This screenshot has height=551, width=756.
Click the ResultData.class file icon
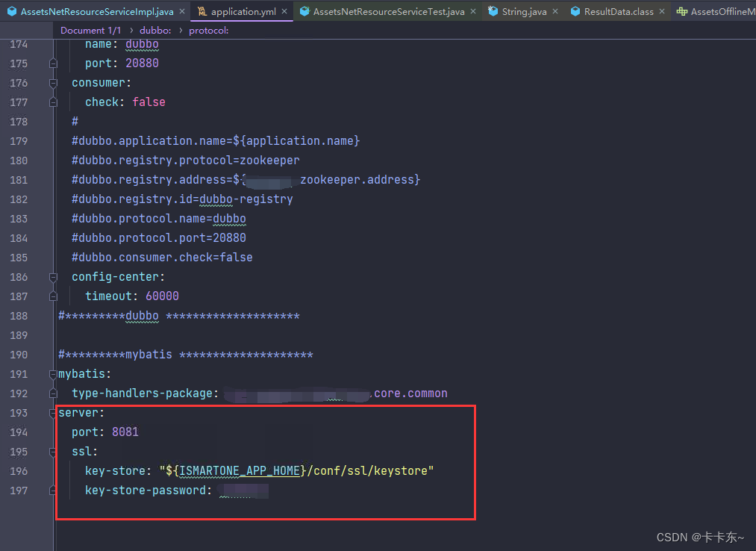point(575,12)
